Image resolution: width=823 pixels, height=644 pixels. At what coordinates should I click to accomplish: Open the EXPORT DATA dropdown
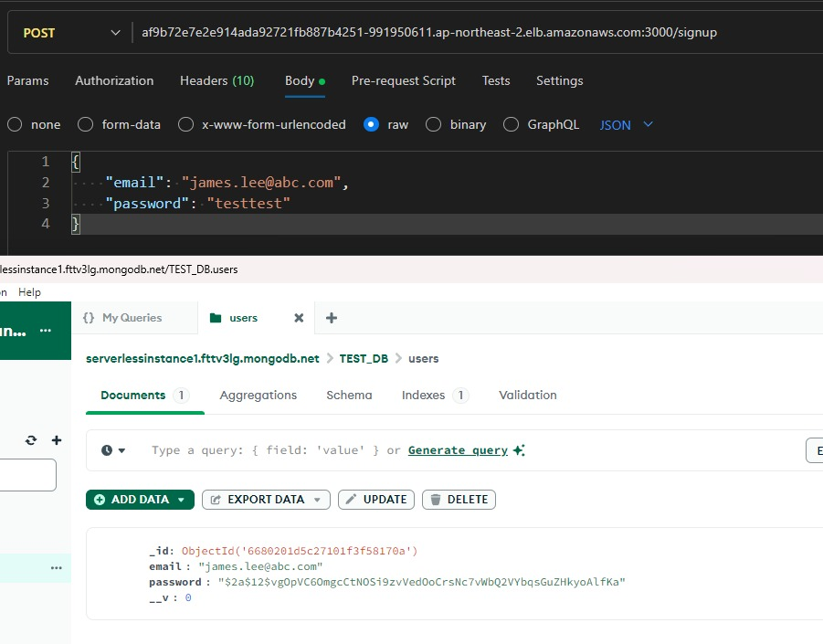coord(266,500)
